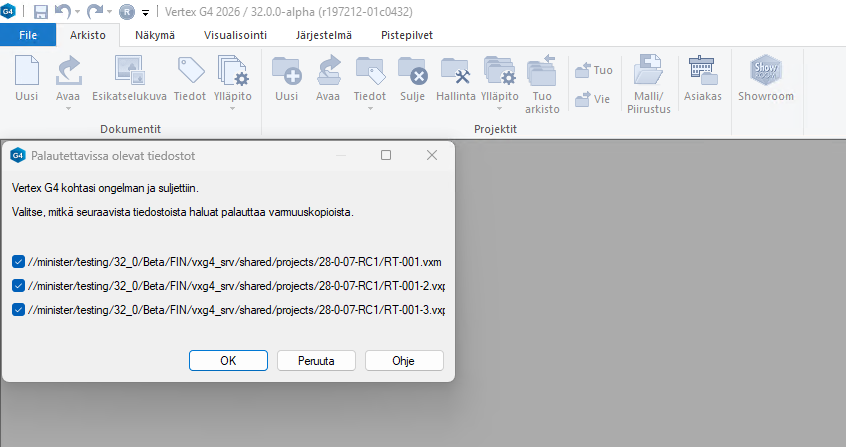This screenshot has height=447, width=846.
Task: Click Ylläpito icon in Projektit group
Action: [500, 70]
